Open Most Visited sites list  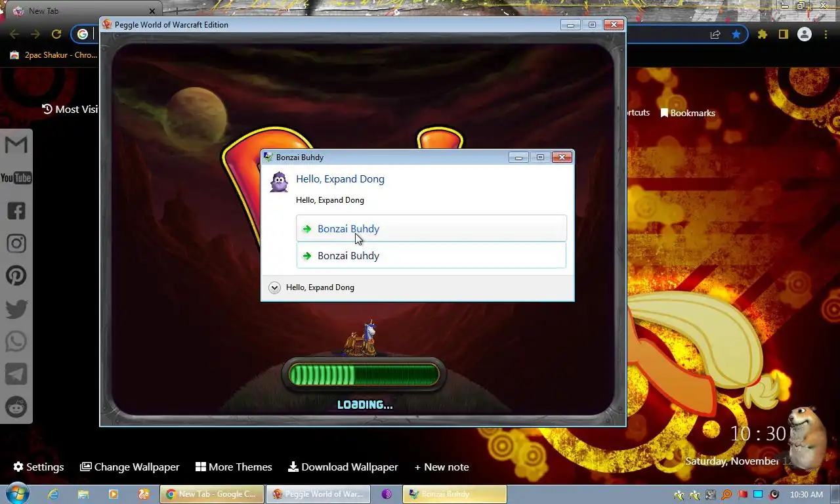coord(70,109)
